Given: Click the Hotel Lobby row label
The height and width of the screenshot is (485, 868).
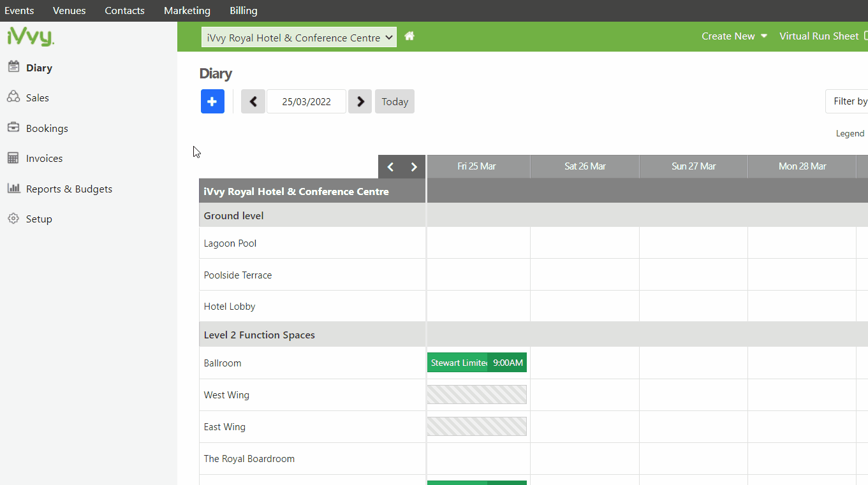Looking at the screenshot, I should (230, 307).
